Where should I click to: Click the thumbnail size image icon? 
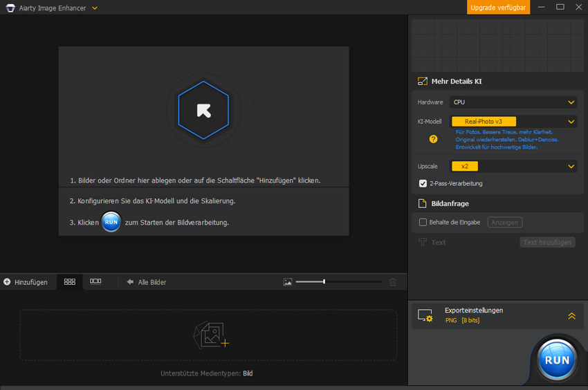click(288, 282)
